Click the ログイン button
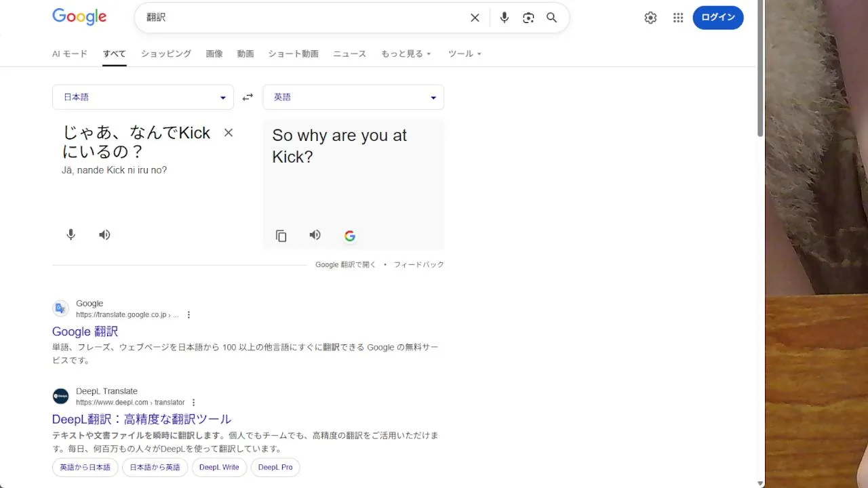This screenshot has height=488, width=868. pos(718,18)
